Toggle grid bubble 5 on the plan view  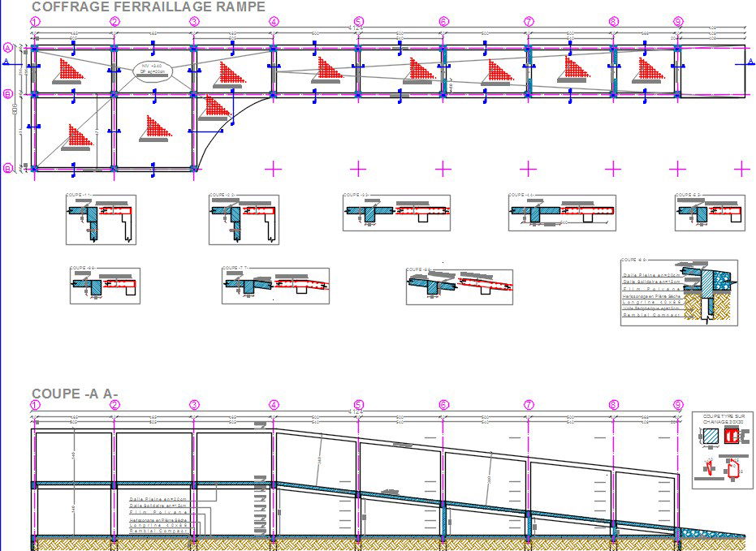tap(358, 21)
